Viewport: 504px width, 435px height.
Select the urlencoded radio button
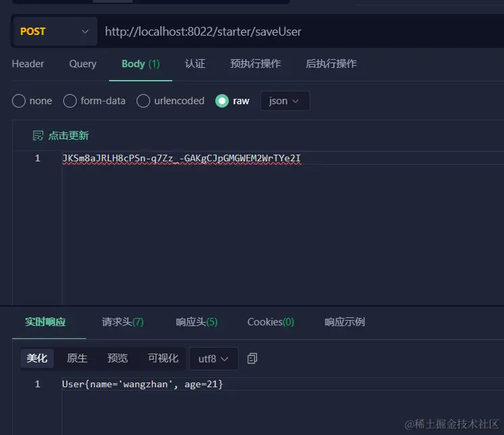coord(143,101)
